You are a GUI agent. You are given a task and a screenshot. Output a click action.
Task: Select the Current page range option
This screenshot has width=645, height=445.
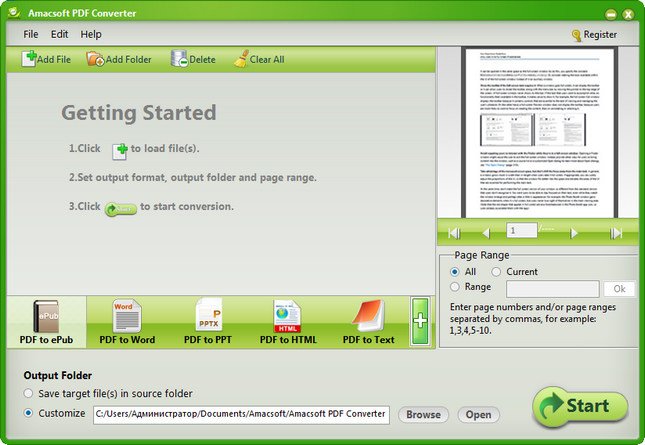pos(496,272)
